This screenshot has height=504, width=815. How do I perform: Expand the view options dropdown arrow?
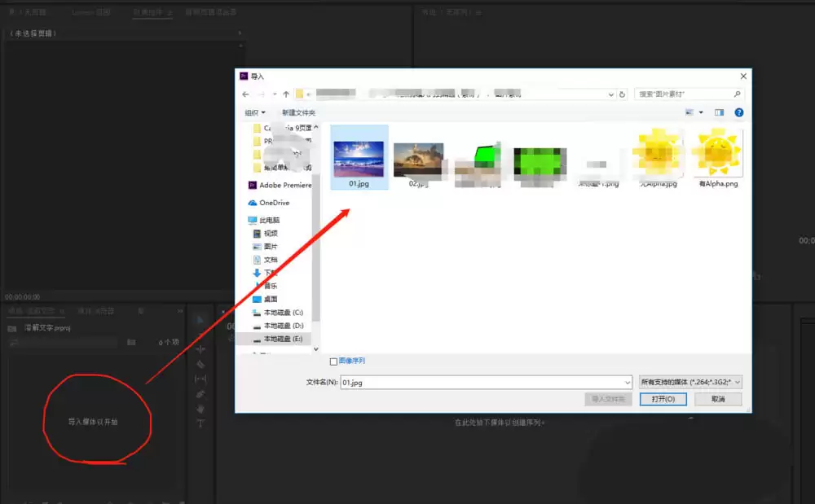pos(701,112)
